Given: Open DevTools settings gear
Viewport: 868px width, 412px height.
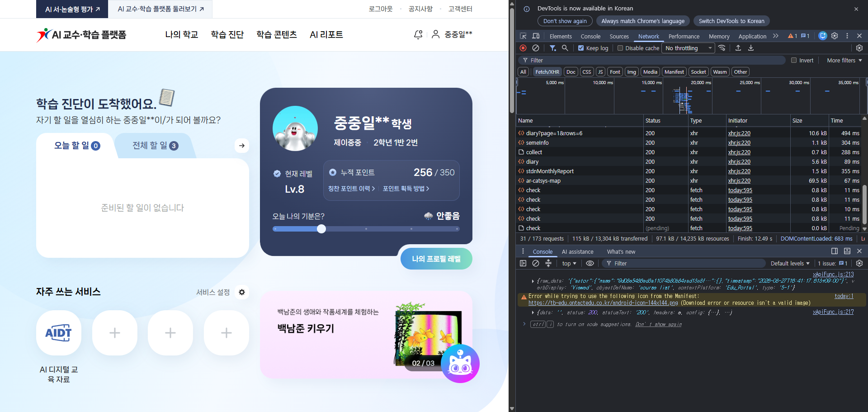Looking at the screenshot, I should [x=835, y=36].
